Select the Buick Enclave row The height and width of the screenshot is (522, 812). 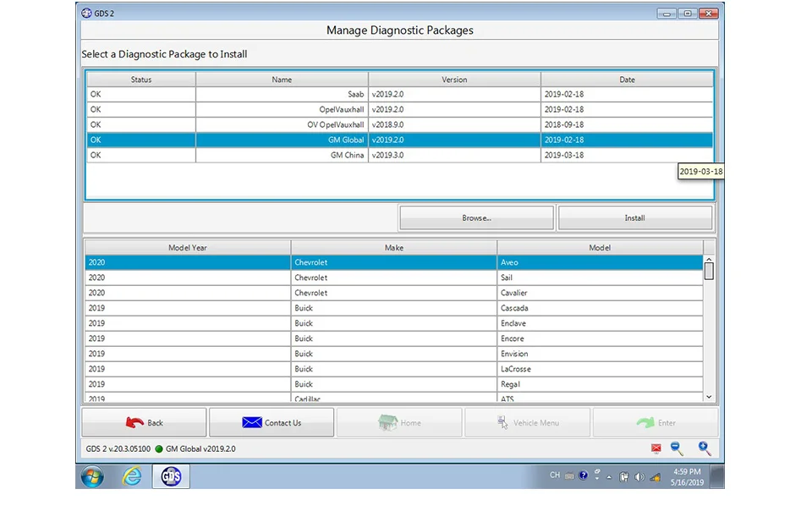click(x=393, y=323)
